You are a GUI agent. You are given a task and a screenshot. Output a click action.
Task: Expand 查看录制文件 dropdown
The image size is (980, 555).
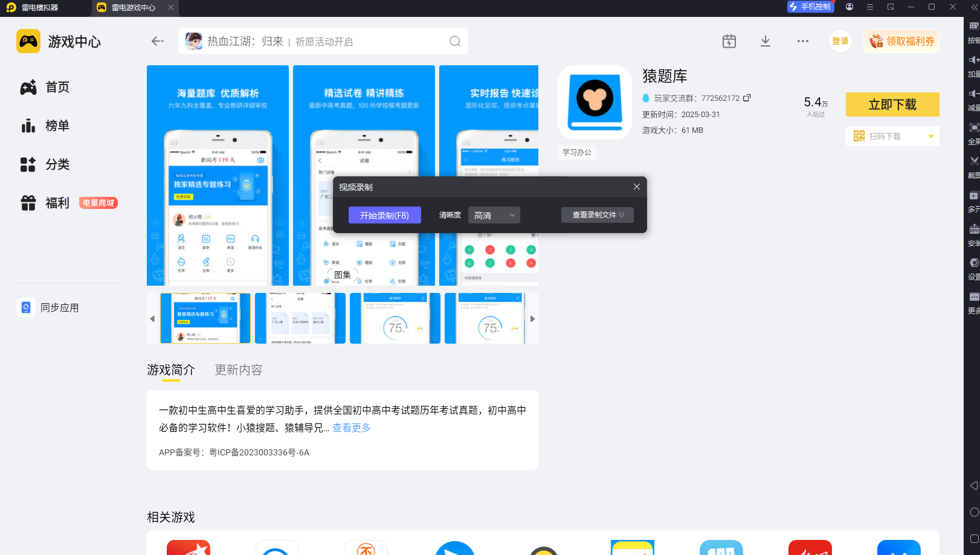coord(598,215)
